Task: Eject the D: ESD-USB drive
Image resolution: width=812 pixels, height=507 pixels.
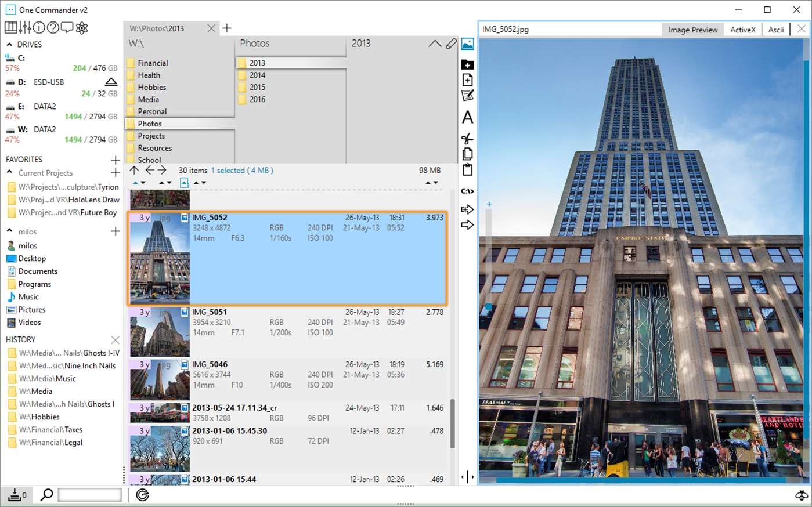Action: tap(111, 82)
